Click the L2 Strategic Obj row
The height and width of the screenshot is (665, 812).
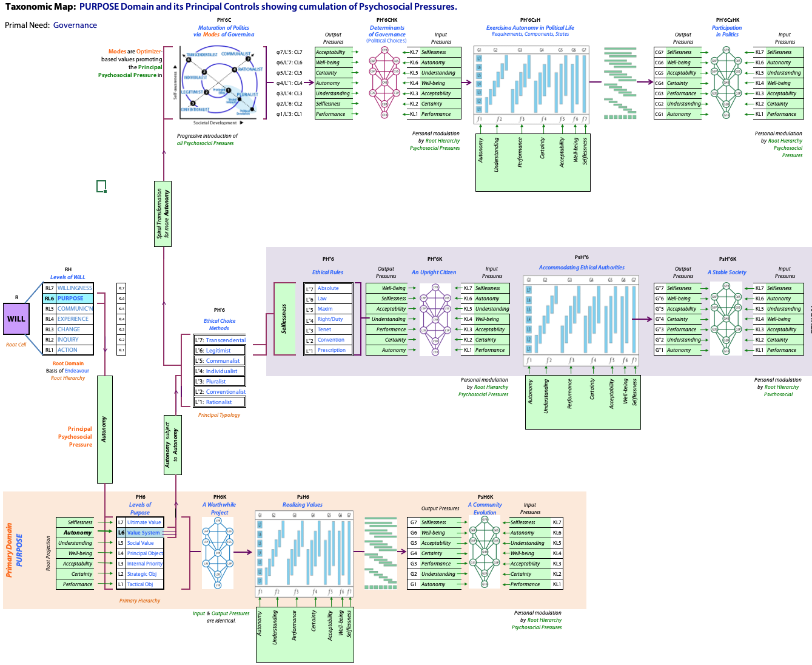tap(140, 574)
